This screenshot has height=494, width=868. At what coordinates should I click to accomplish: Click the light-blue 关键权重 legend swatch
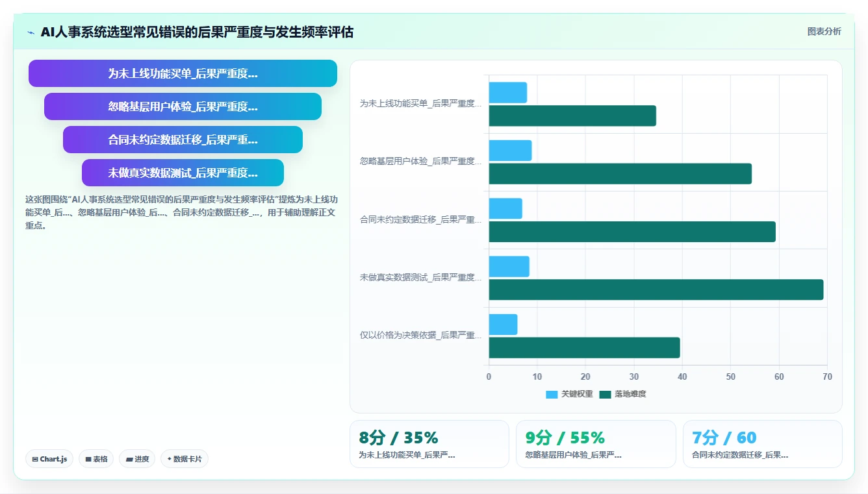(552, 395)
